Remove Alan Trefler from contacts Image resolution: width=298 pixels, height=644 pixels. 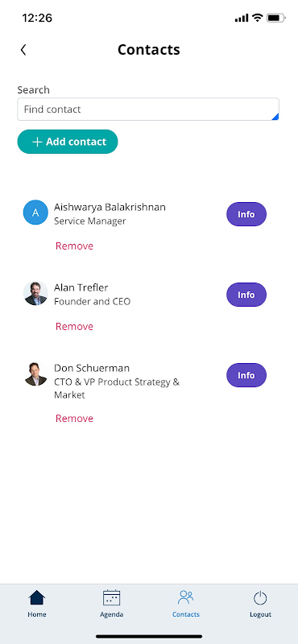coord(74,327)
